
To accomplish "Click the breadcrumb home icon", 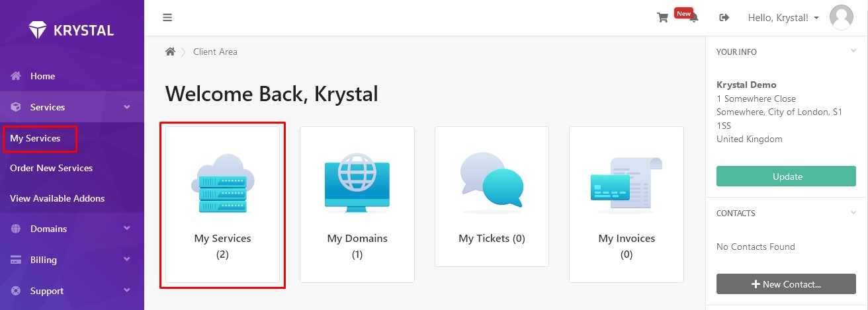I will point(170,52).
